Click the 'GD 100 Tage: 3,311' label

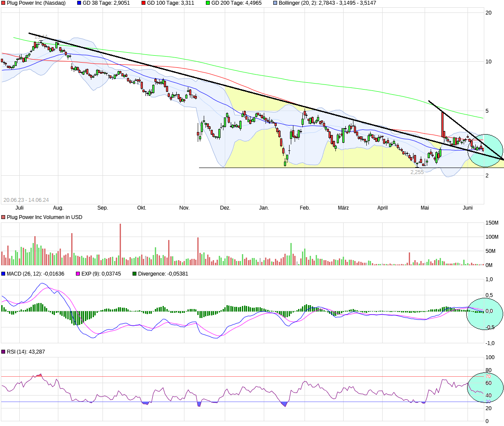click(170, 3)
